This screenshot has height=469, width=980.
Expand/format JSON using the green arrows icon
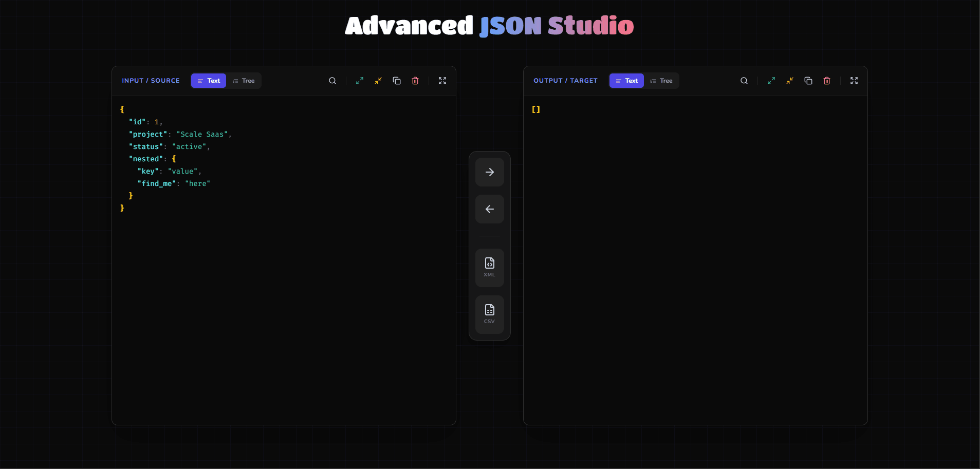coord(359,81)
